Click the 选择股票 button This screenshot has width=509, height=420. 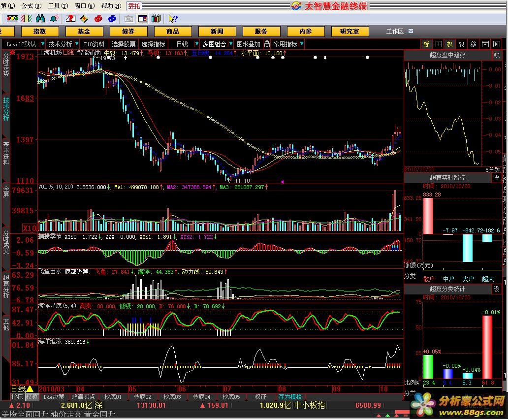[x=124, y=44]
